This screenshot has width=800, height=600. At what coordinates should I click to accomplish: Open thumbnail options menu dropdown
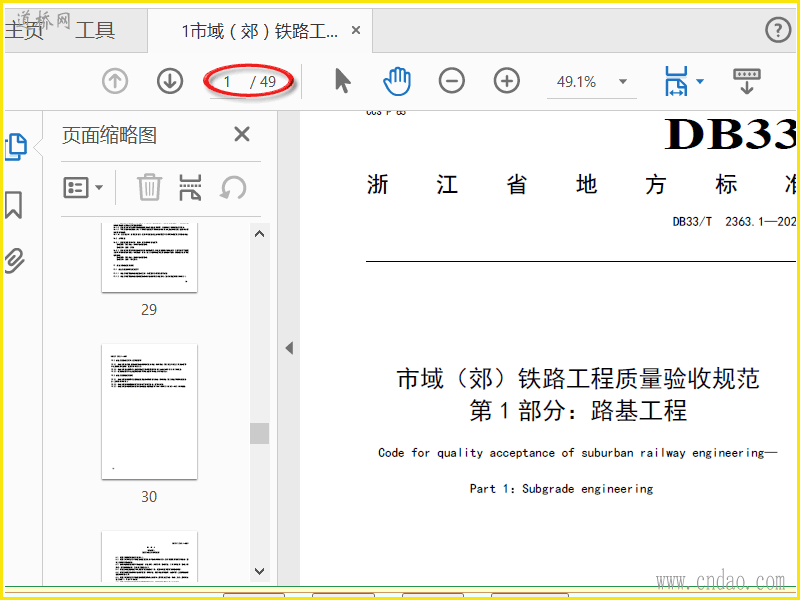click(84, 187)
